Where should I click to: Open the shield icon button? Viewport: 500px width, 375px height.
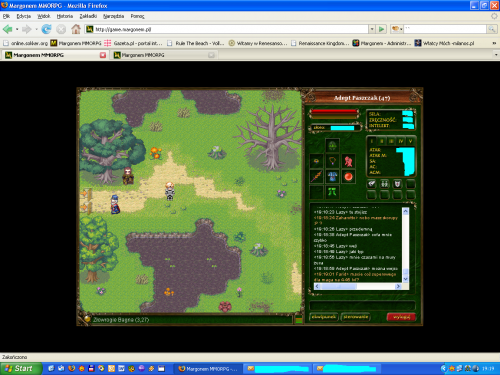coord(397,184)
